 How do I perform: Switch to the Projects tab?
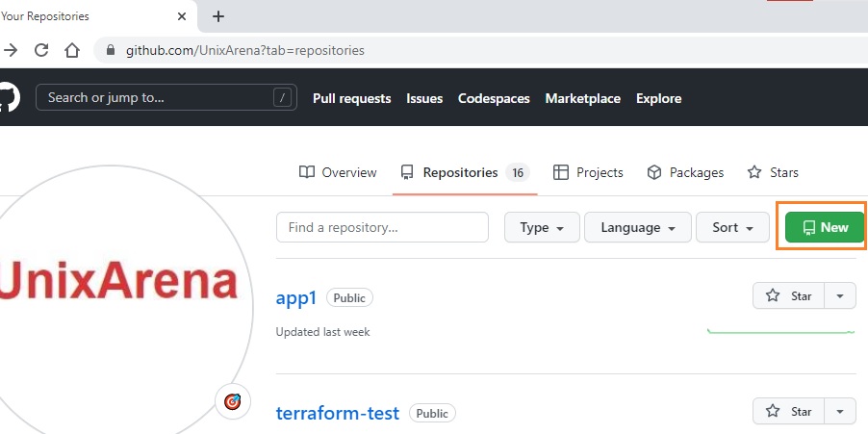[x=588, y=172]
